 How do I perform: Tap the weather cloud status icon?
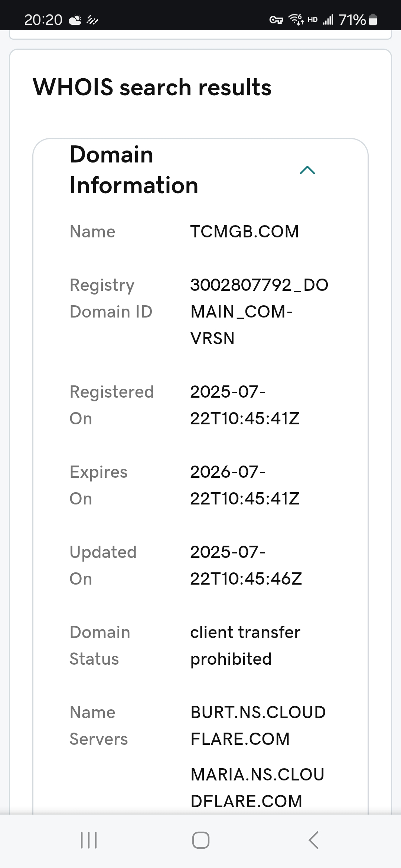pos(75,20)
